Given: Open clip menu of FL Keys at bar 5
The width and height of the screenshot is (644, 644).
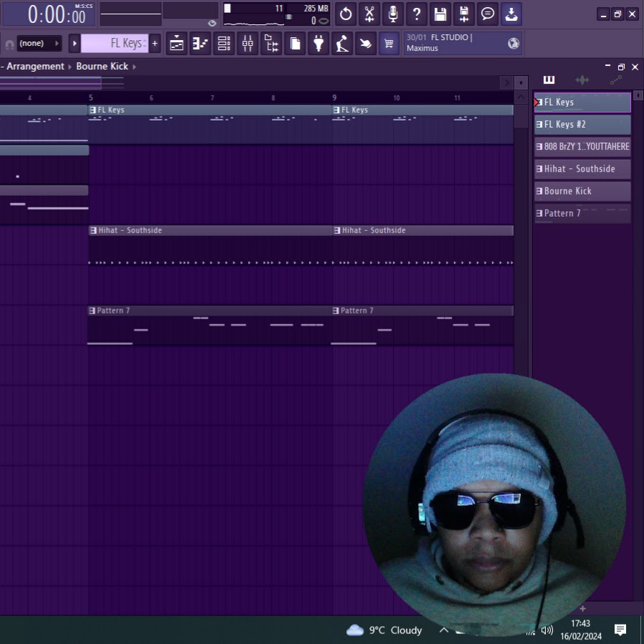Looking at the screenshot, I should [x=93, y=110].
